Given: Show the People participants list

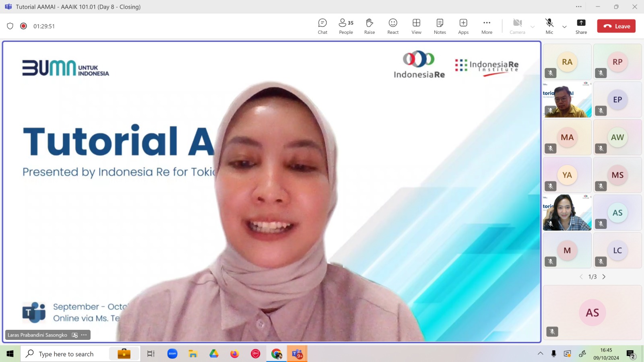Looking at the screenshot, I should [x=346, y=27].
